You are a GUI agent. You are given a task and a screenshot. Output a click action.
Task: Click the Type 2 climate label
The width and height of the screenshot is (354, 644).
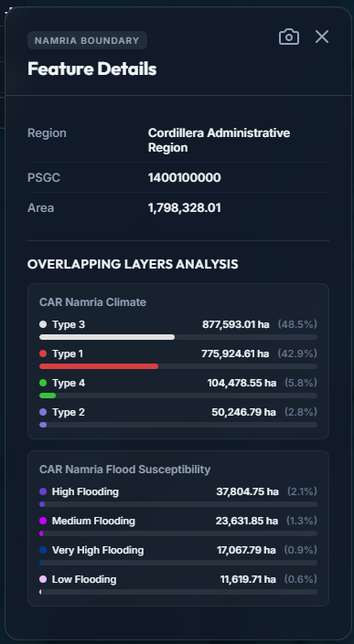(x=69, y=412)
